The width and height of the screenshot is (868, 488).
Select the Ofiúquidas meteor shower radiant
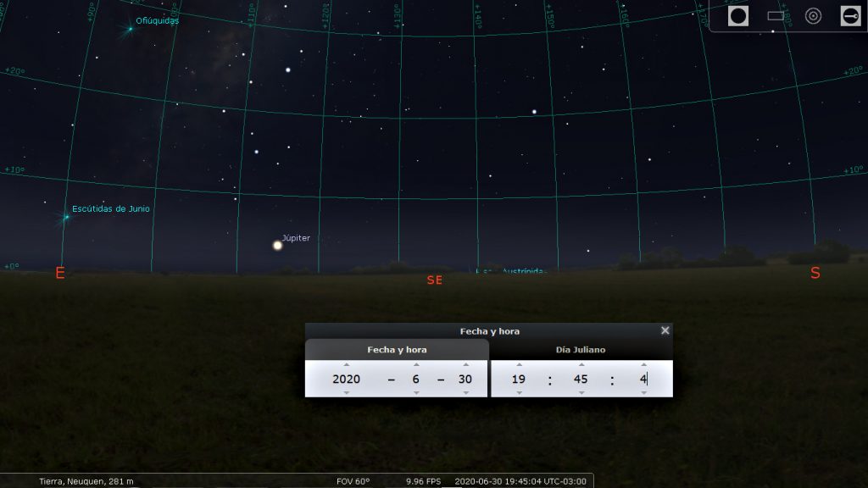point(130,29)
